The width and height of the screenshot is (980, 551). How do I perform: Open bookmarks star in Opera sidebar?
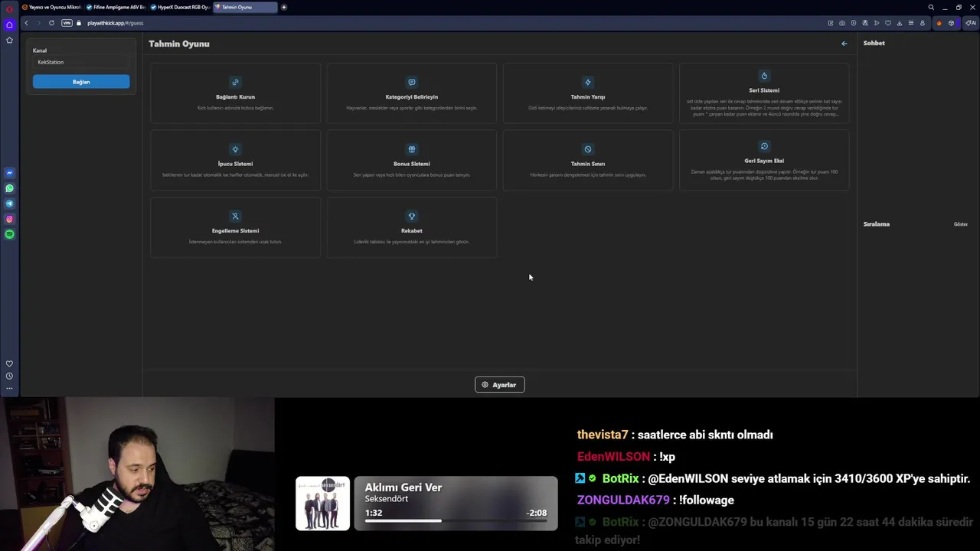click(x=9, y=40)
